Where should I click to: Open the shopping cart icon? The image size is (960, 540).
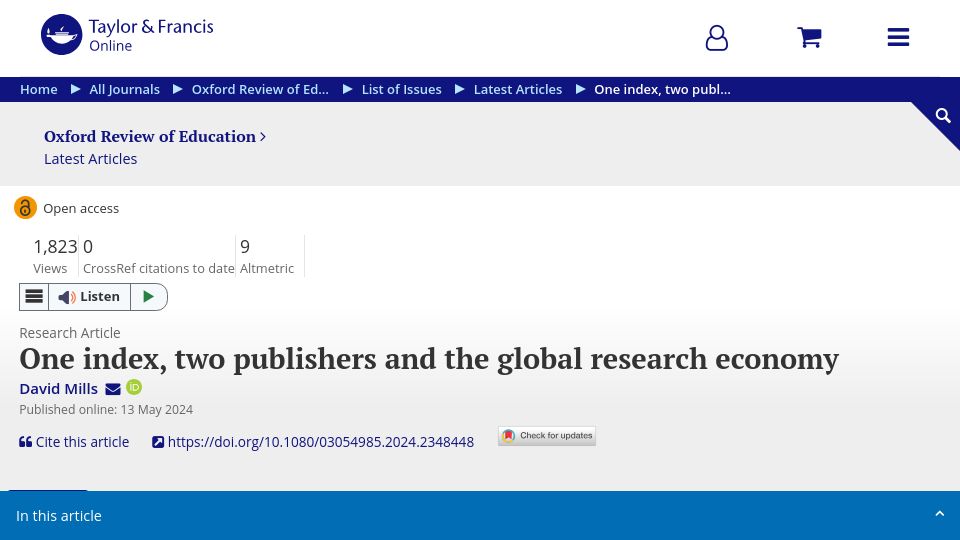tap(809, 37)
